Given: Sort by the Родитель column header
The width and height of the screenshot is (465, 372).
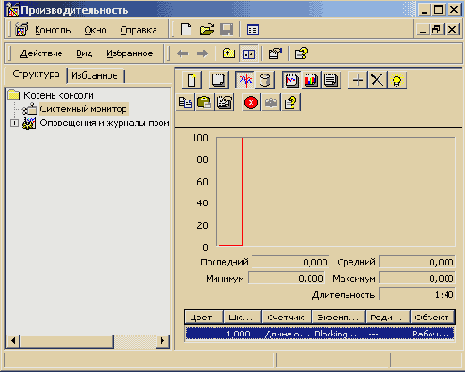Looking at the screenshot, I should (x=388, y=317).
